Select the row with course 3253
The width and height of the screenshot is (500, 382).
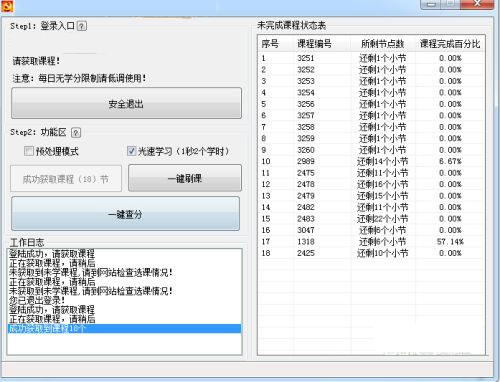click(371, 81)
